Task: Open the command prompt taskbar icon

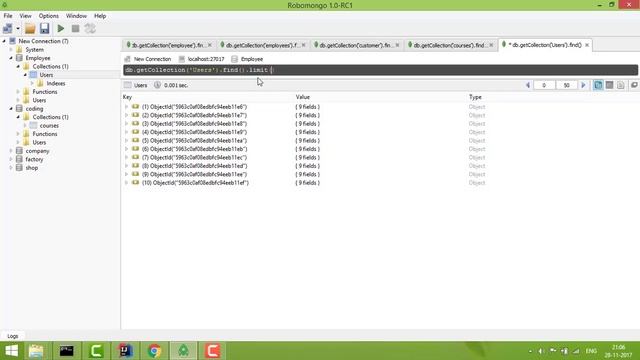Action: pos(67,351)
